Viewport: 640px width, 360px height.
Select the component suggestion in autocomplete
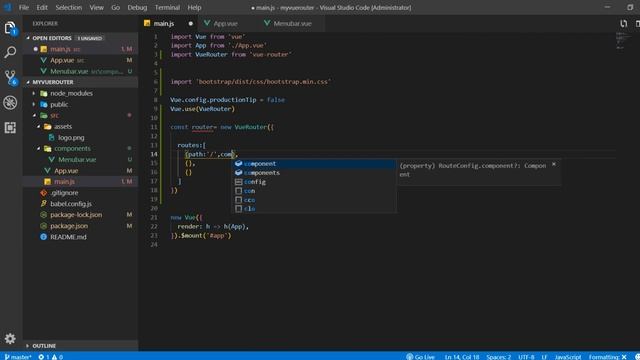coord(314,164)
